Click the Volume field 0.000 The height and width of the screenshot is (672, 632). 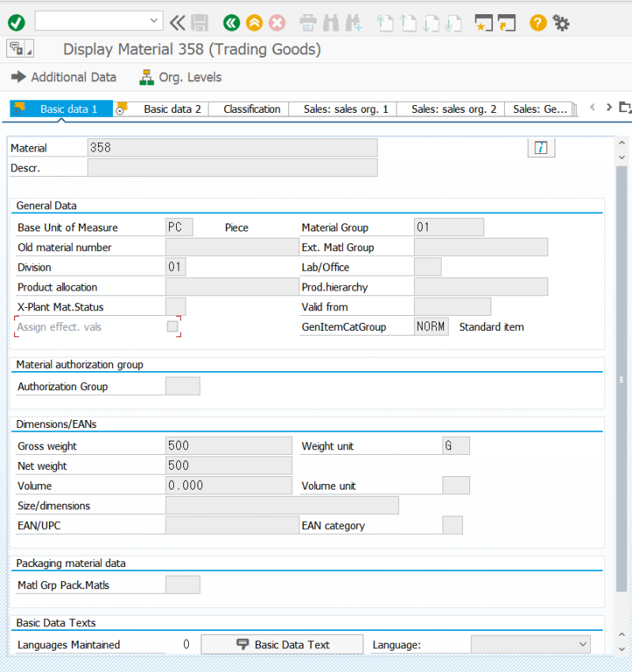coord(229,485)
